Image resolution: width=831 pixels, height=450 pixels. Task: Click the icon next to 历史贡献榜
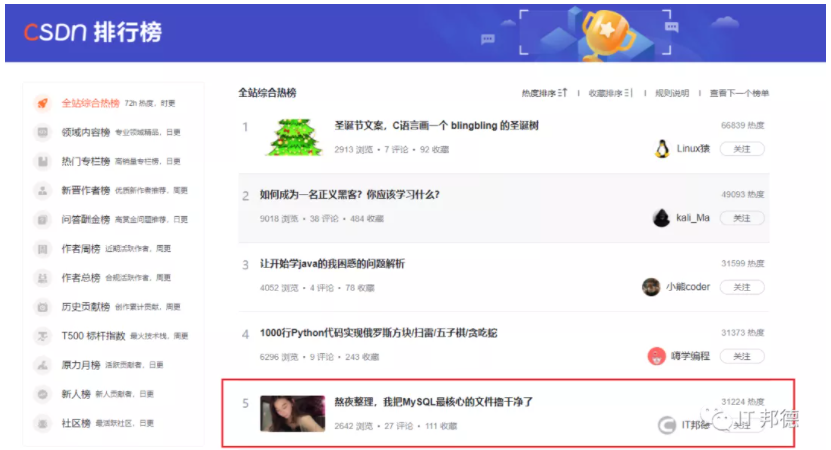click(x=42, y=306)
